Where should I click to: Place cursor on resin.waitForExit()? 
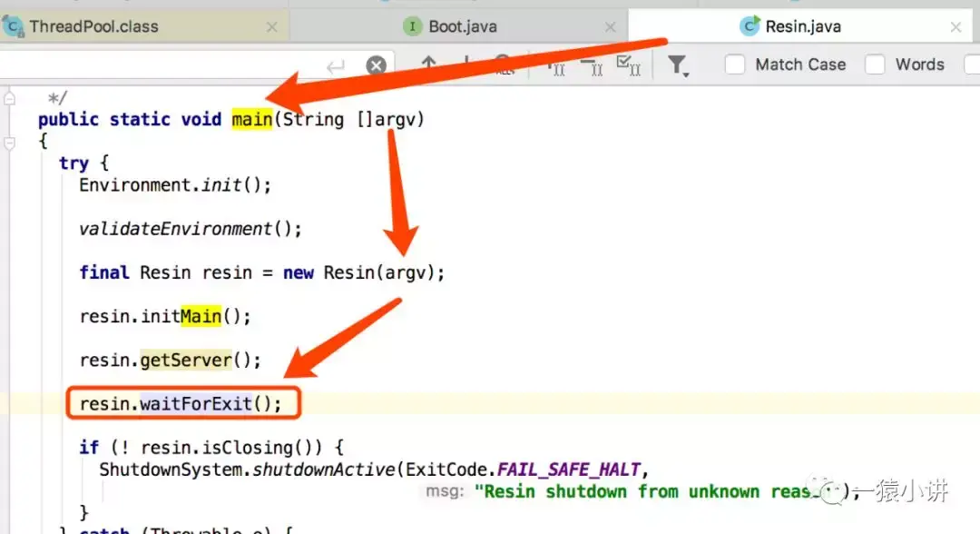[x=180, y=404]
